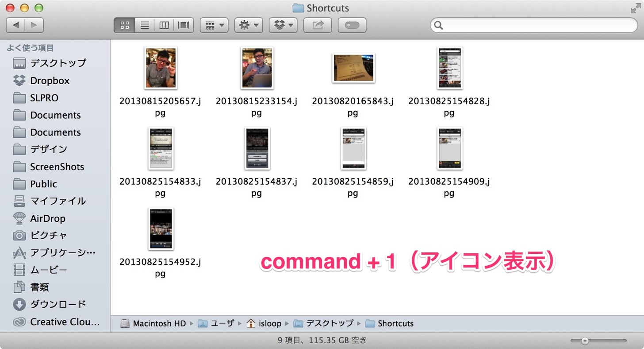Click the file name 20130820165843.jpg
The image size is (644, 349).
coord(353,107)
